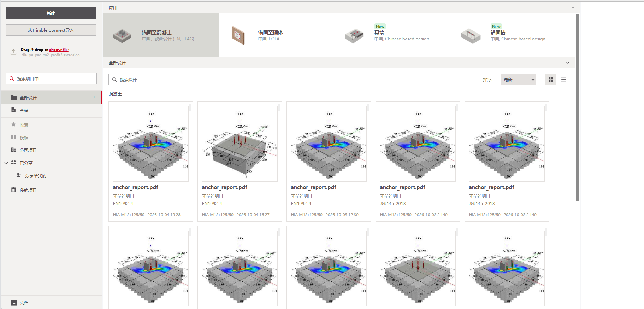Open design thumbnail dated 2026-10-04 19:28
This screenshot has height=309, width=644.
pyautogui.click(x=151, y=144)
